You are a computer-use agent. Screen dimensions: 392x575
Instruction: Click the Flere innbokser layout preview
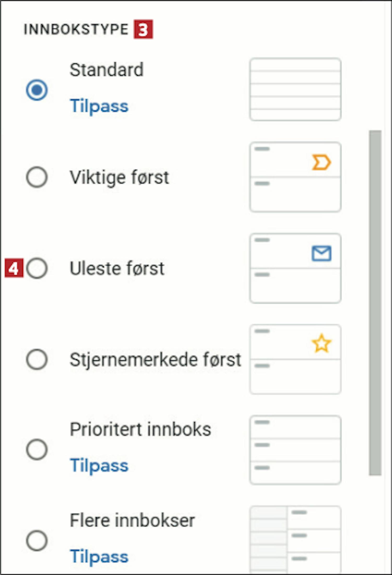[x=295, y=540]
